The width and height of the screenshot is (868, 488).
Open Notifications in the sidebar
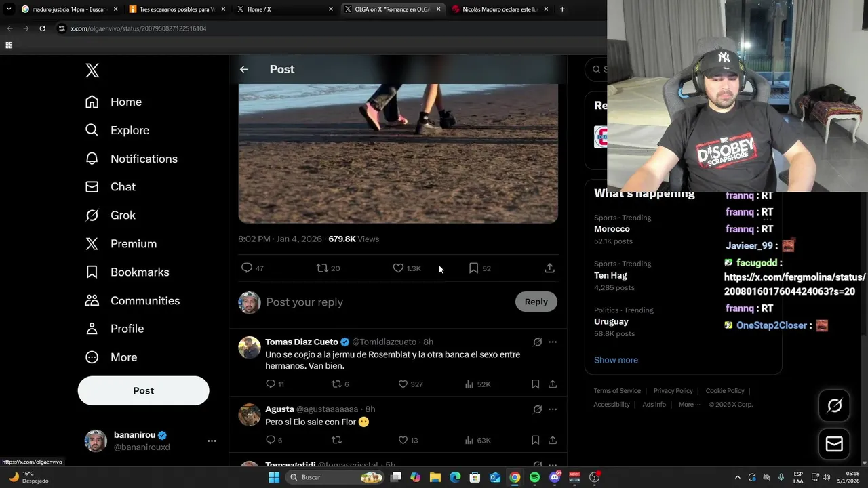point(131,159)
